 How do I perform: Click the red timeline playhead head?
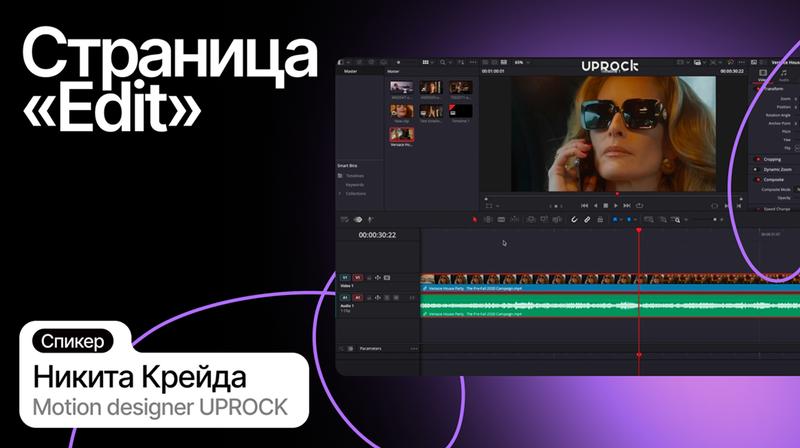pos(639,231)
